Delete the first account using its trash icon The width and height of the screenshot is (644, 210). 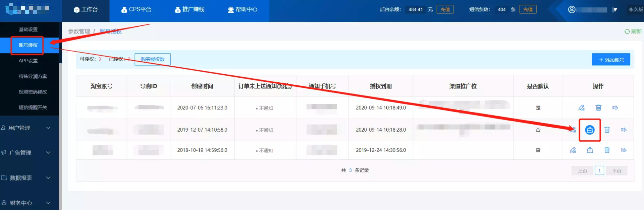tap(598, 108)
